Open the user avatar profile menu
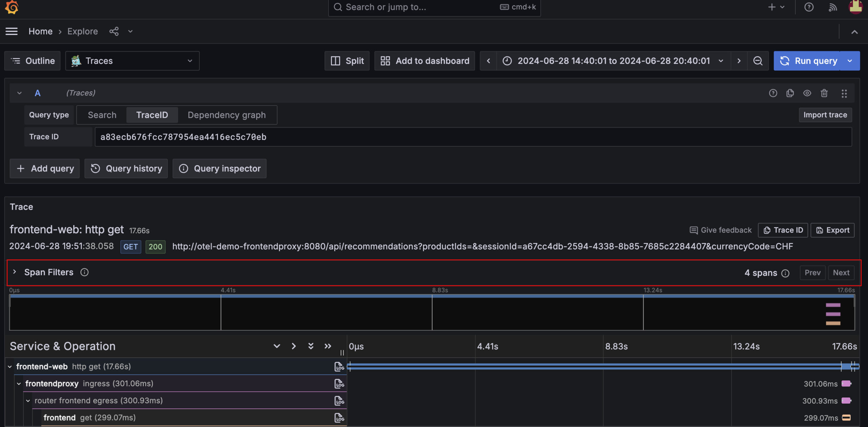This screenshot has height=427, width=868. click(x=855, y=7)
